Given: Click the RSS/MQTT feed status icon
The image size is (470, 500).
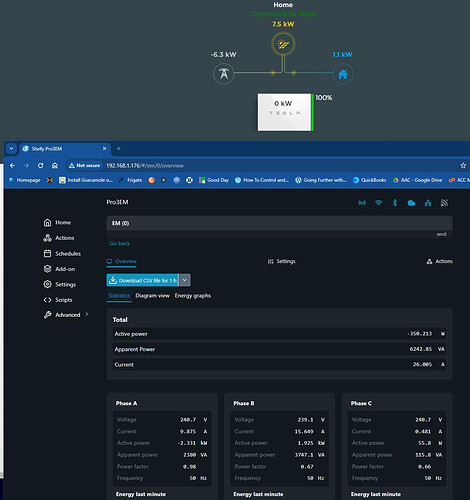Looking at the screenshot, I should (444, 203).
